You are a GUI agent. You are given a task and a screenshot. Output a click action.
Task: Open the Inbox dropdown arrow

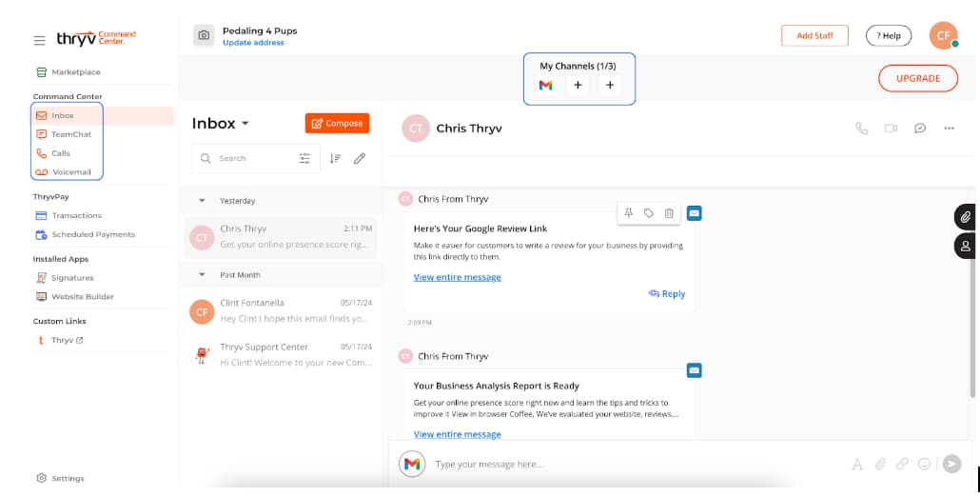click(245, 124)
